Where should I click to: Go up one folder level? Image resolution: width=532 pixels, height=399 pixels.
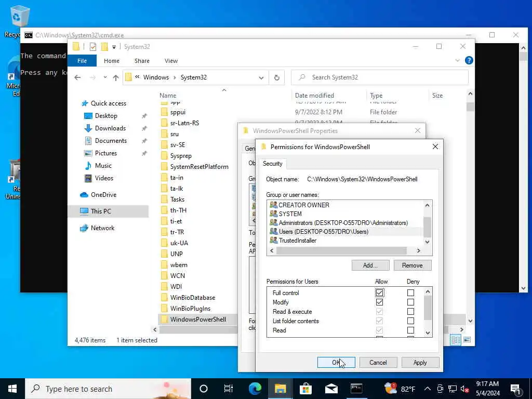(x=116, y=78)
